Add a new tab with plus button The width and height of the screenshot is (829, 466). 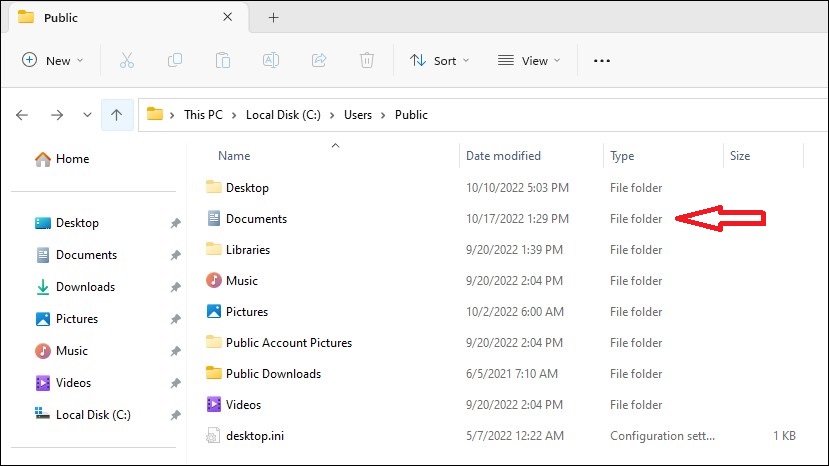pos(273,17)
